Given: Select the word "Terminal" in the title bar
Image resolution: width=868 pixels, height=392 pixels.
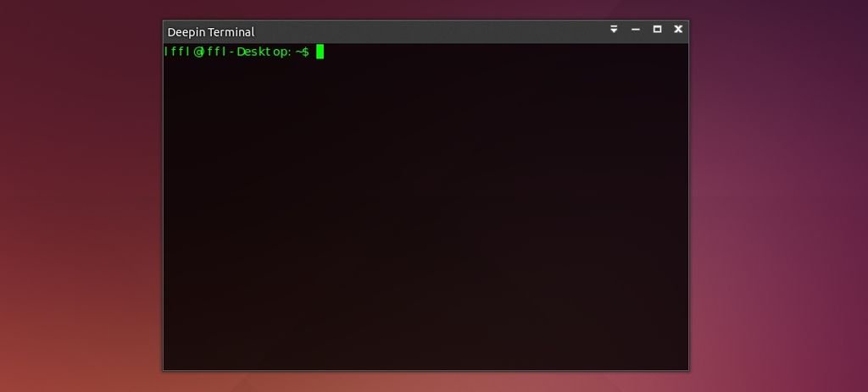Looking at the screenshot, I should pos(229,32).
